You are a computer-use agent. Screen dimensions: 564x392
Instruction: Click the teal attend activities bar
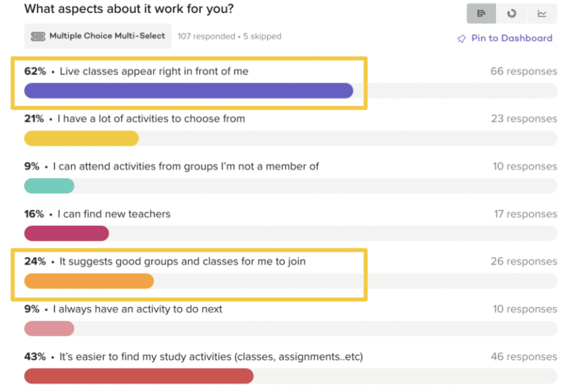tap(49, 186)
